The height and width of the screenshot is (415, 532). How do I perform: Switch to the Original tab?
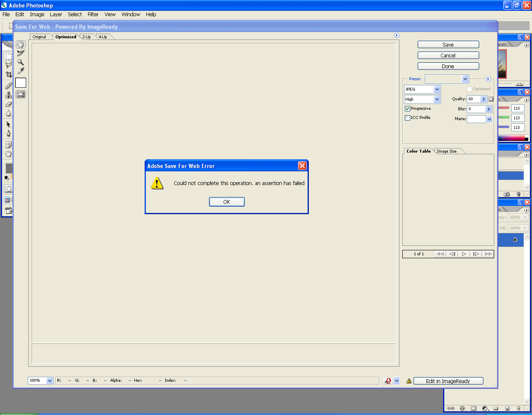(39, 37)
